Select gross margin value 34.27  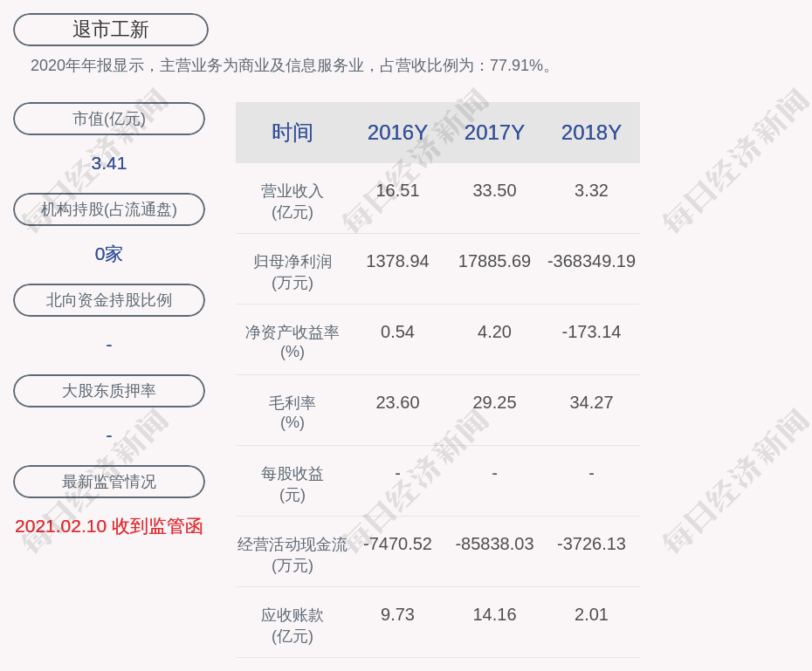click(x=591, y=402)
